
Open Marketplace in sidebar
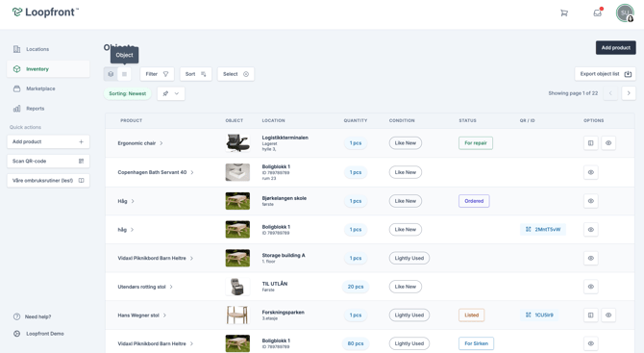click(48, 88)
